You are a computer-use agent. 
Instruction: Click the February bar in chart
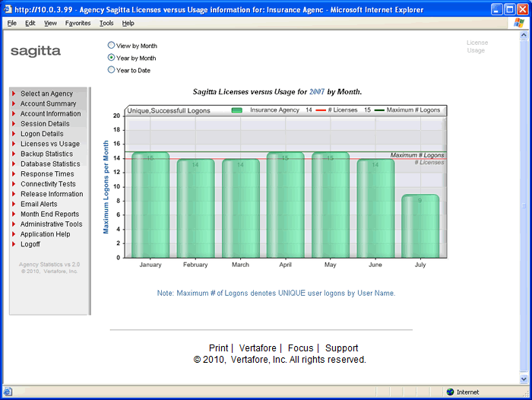(195, 208)
